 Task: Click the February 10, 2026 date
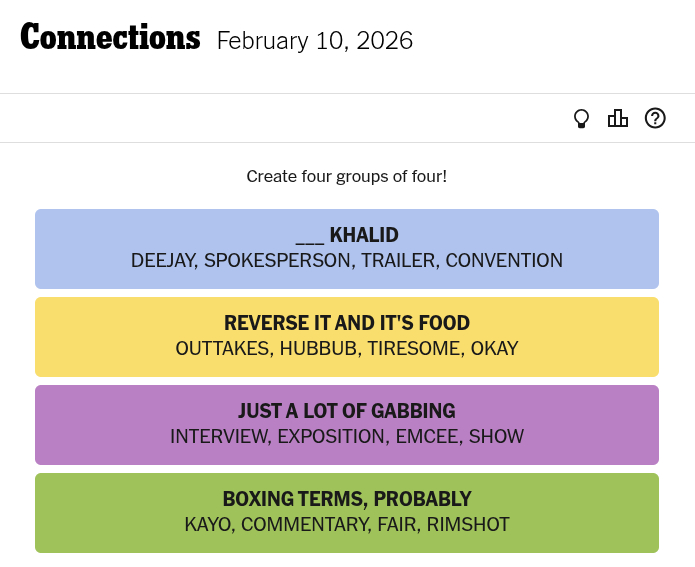[x=314, y=41]
